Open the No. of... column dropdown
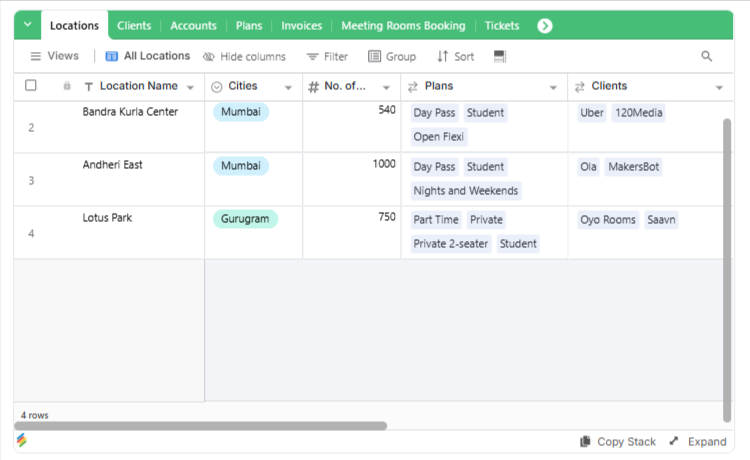Image resolution: width=750 pixels, height=460 pixels. click(x=386, y=88)
